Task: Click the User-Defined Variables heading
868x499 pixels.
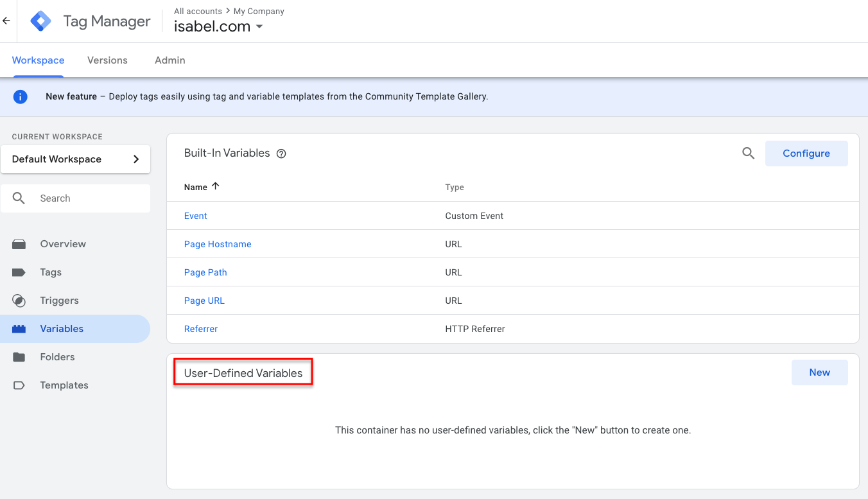Action: click(243, 373)
